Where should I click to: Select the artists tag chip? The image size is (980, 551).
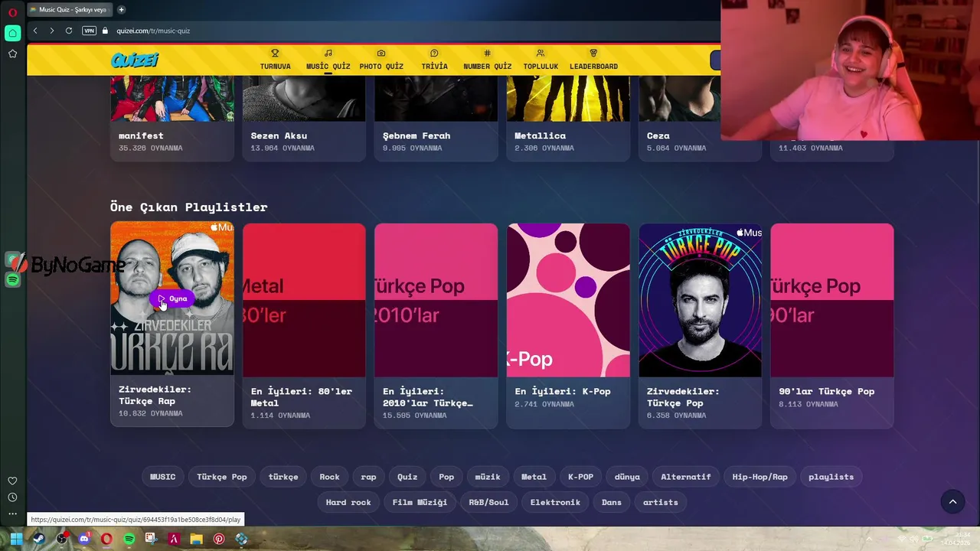pos(661,502)
